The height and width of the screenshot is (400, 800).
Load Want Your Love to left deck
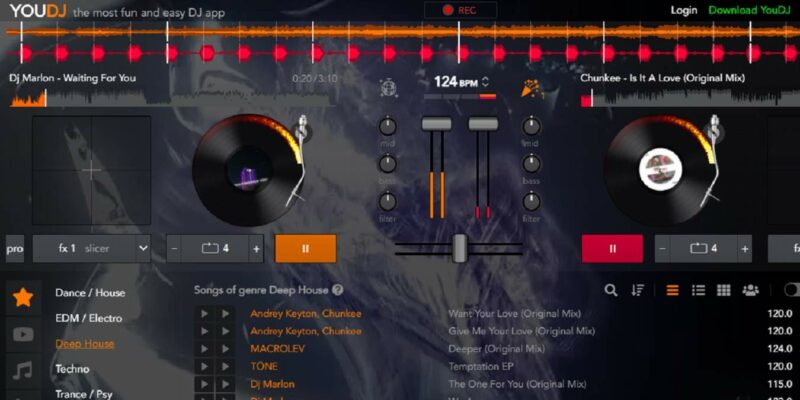tap(204, 314)
